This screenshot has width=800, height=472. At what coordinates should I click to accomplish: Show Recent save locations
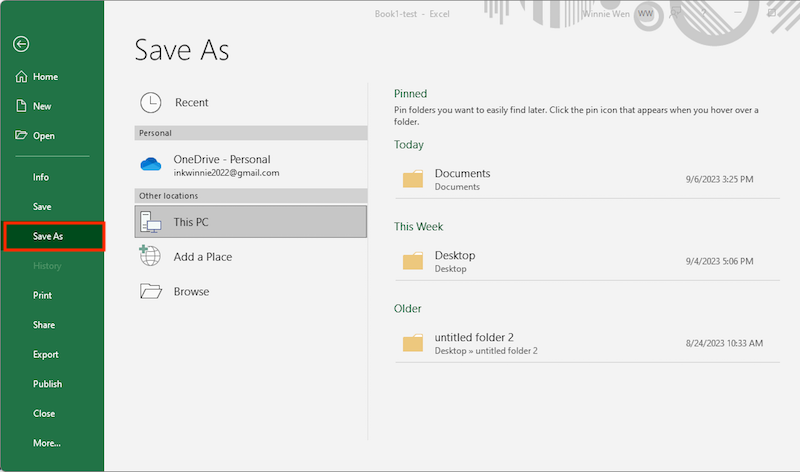251,103
